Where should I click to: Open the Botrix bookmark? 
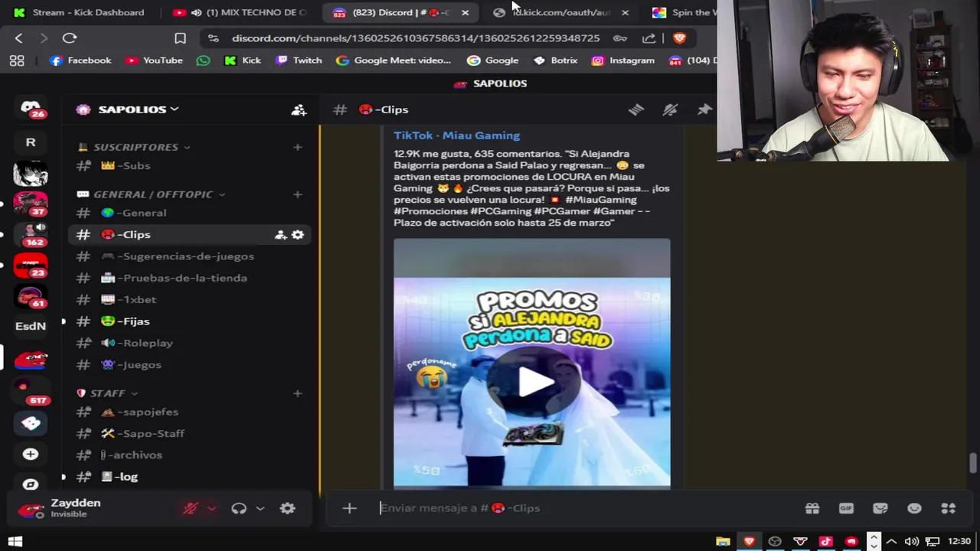556,60
